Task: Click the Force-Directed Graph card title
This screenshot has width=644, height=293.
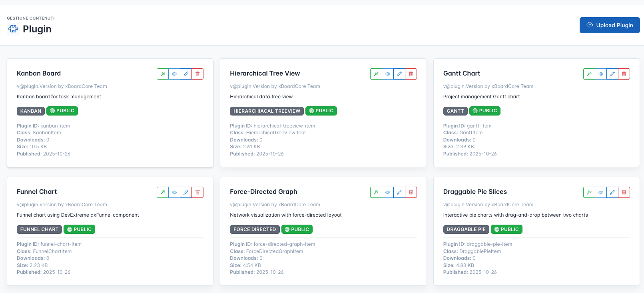Action: pos(263,191)
